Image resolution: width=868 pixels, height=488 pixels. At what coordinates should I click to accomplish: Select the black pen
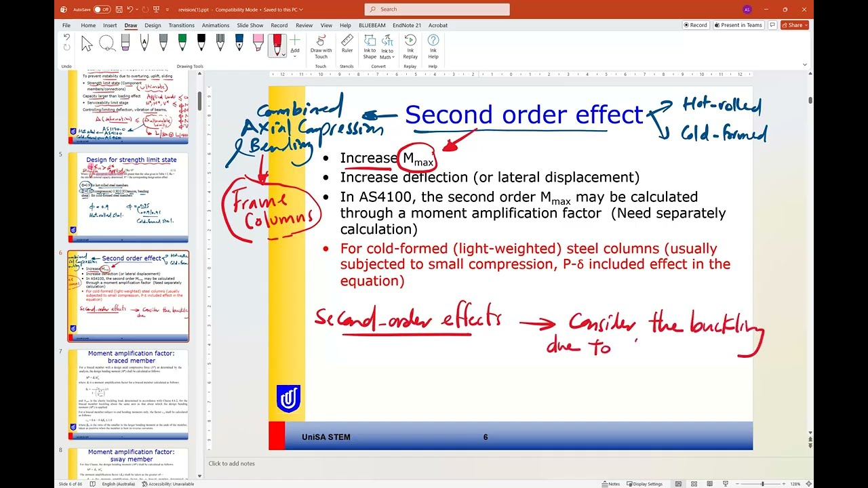click(x=201, y=44)
